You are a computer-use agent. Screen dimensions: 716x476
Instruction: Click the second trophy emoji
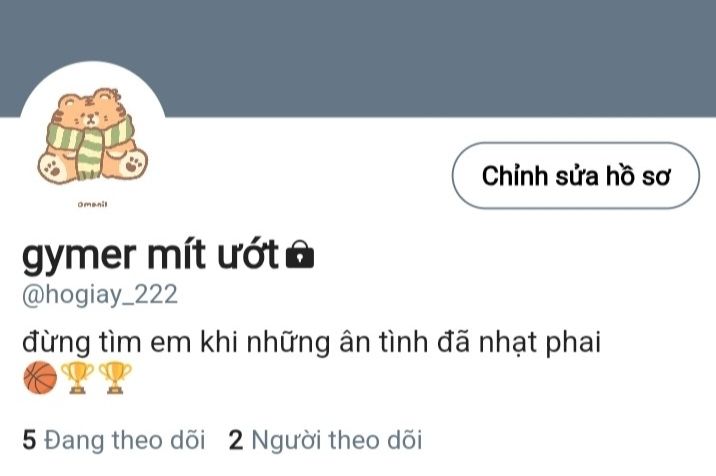(115, 378)
